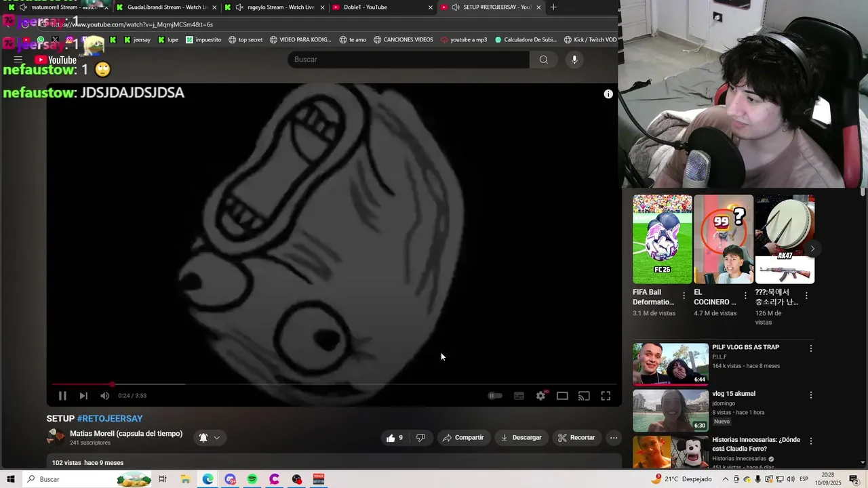Open the YouTube hamburger guide menu
Viewport: 868px width, 488px height.
point(18,60)
